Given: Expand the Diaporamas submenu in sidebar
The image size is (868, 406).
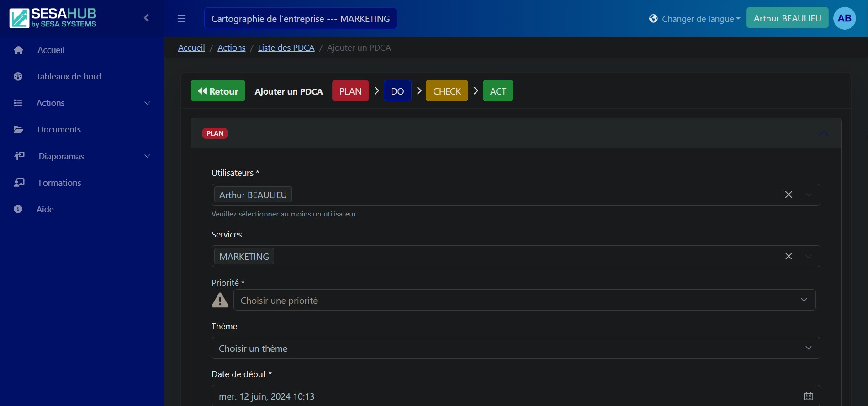Looking at the screenshot, I should click(147, 156).
